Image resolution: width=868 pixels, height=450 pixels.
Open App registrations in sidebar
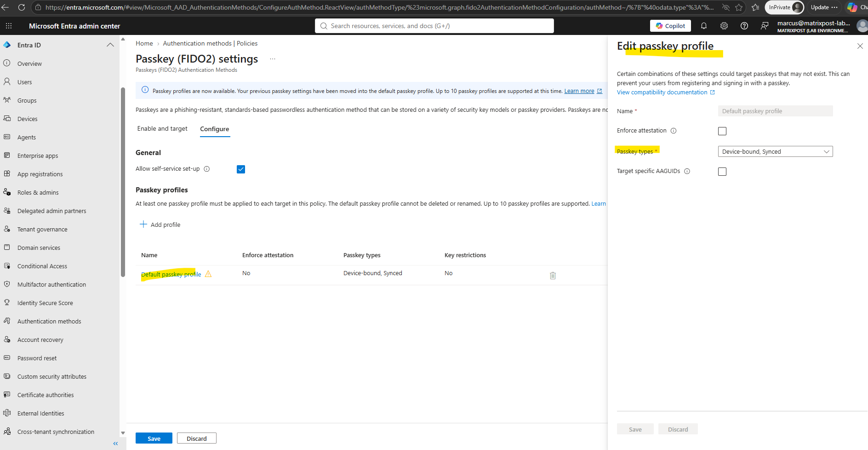40,174
